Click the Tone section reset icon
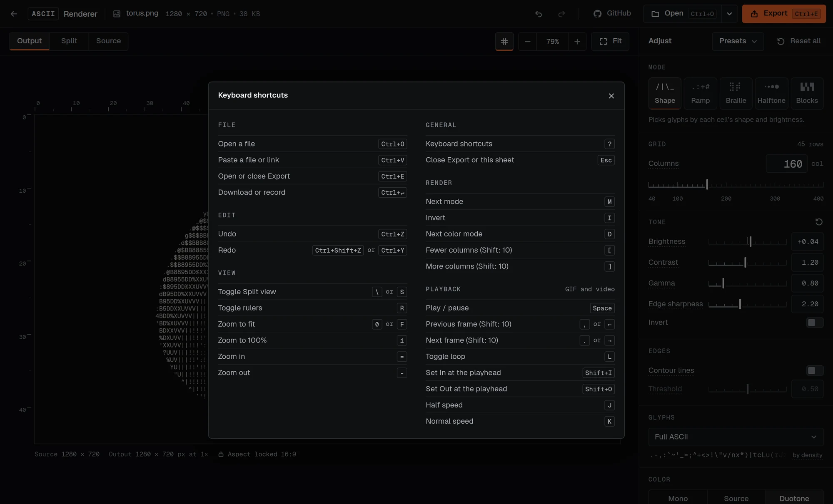833x504 pixels. point(819,222)
